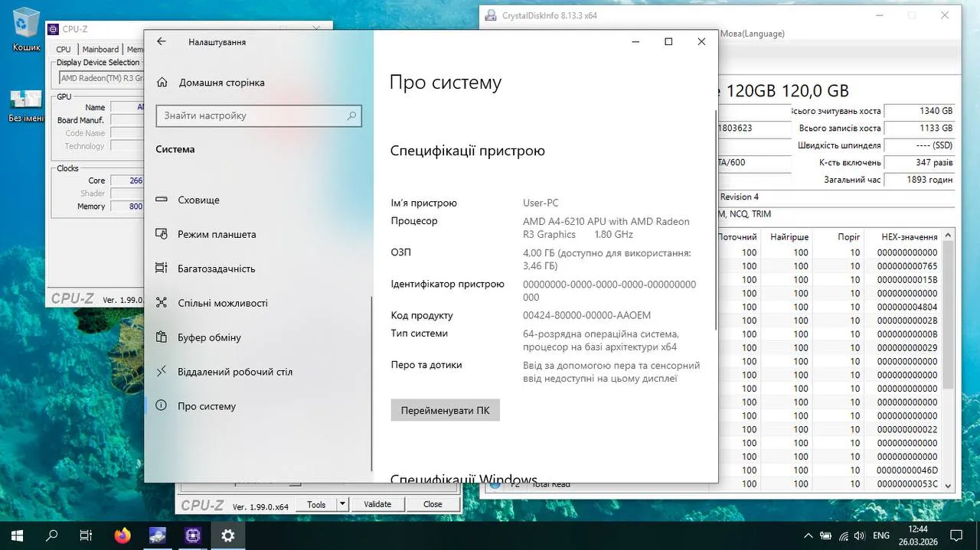Open the volume speaker tray icon
The width and height of the screenshot is (980, 550).
[x=861, y=535]
